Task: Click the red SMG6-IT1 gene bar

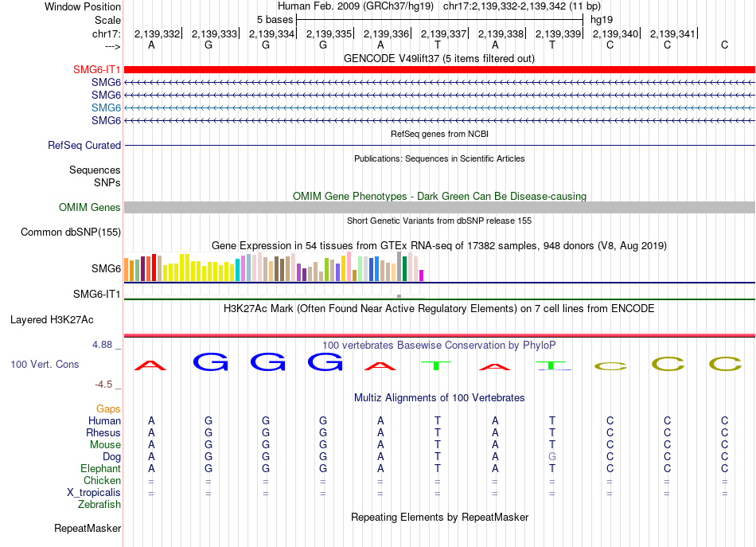Action: point(439,70)
